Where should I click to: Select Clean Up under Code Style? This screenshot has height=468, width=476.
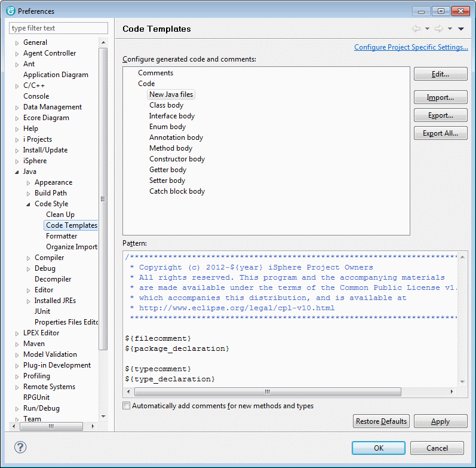click(60, 215)
